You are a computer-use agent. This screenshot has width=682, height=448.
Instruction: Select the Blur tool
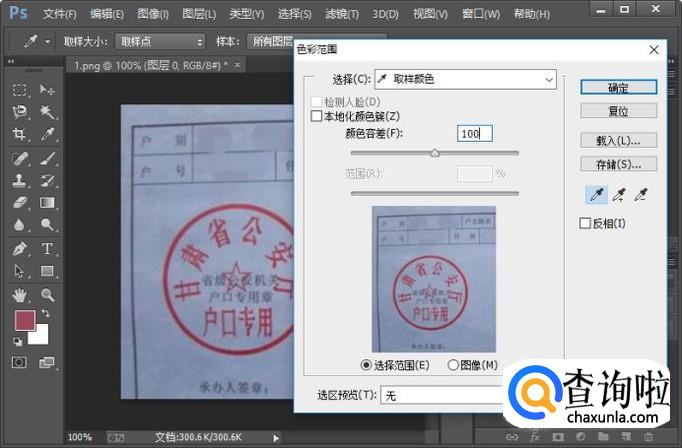pyautogui.click(x=19, y=225)
